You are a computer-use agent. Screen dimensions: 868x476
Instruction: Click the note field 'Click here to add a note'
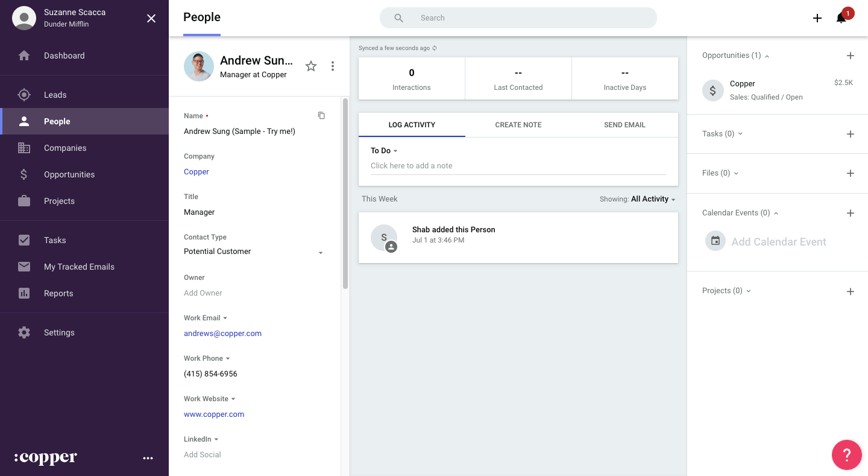click(518, 166)
